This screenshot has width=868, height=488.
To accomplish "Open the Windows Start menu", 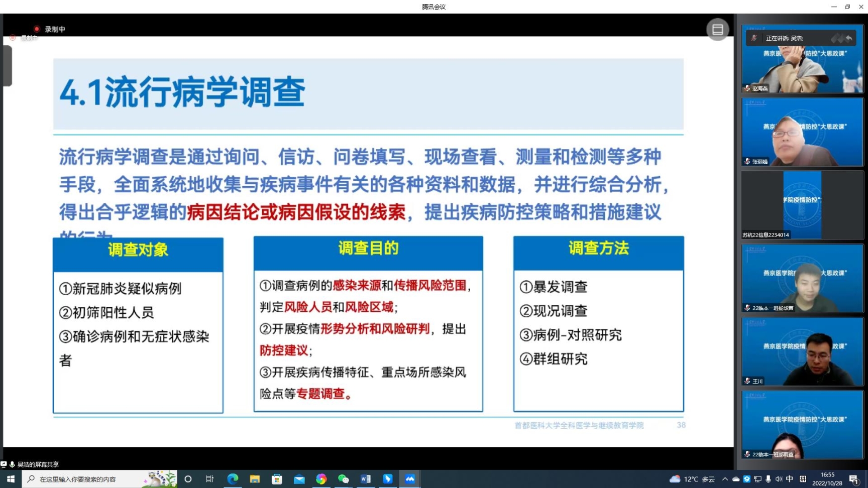I will tap(11, 479).
